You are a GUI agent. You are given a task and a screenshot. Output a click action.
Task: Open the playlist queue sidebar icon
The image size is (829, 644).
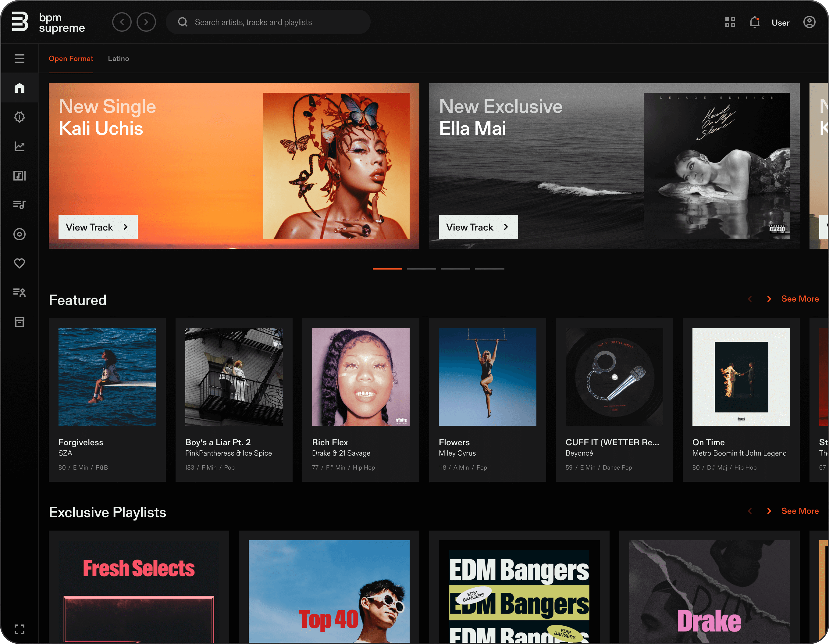[x=20, y=205]
